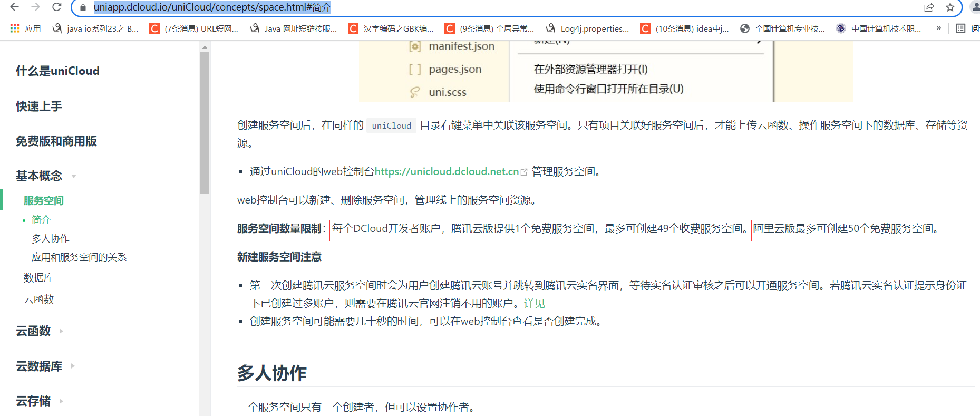Screen dimensions: 980x416
Task: Open (7条消息) URL短网 bookmark
Action: coord(194,28)
